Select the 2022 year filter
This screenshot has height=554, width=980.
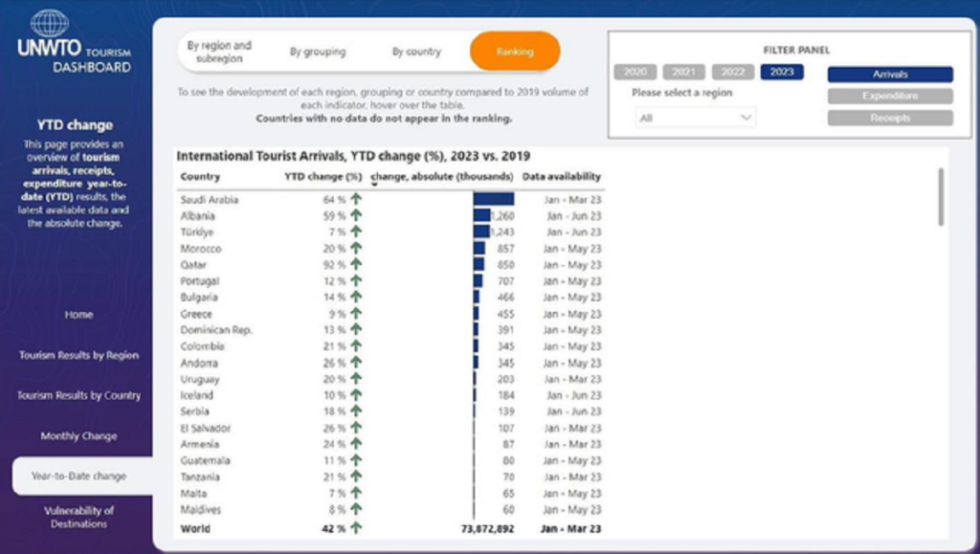coord(732,72)
